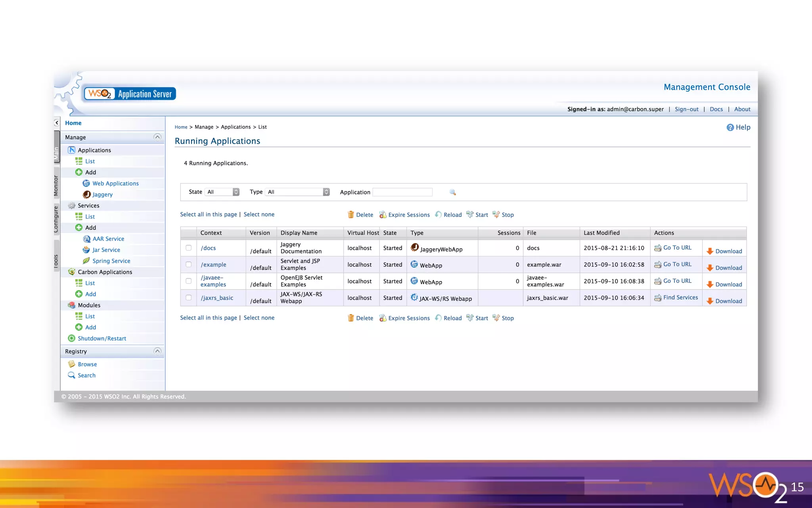Image resolution: width=812 pixels, height=508 pixels.
Task: Click Shutdown/Restart icon in the sidebar
Action: coord(71,339)
